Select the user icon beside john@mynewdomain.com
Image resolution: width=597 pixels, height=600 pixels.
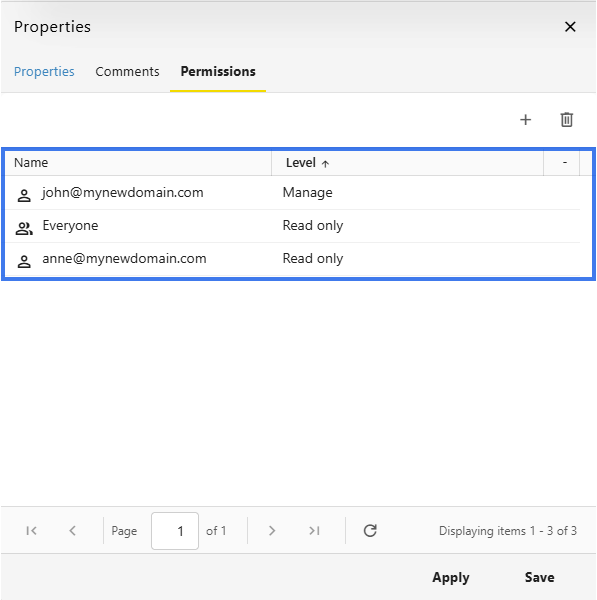click(24, 196)
